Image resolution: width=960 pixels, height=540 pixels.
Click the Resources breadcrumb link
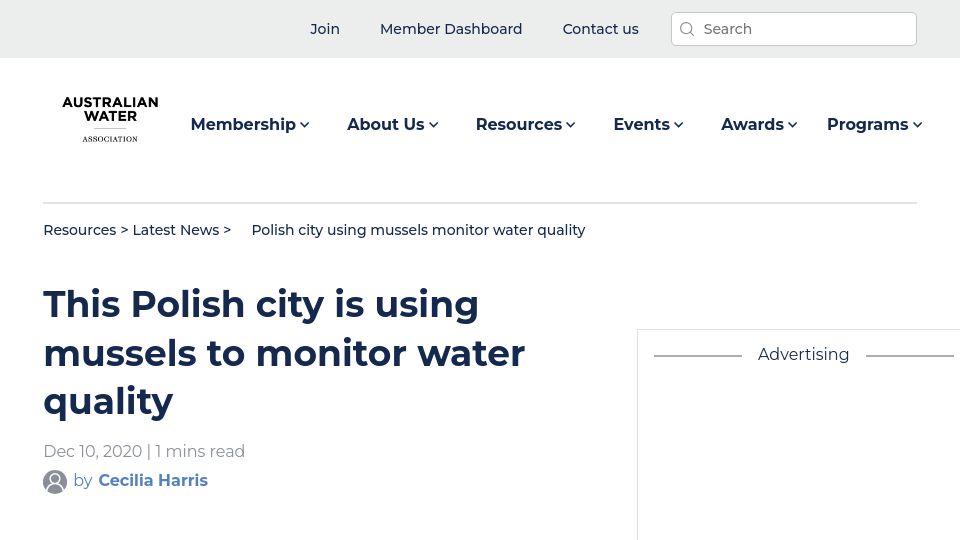80,230
